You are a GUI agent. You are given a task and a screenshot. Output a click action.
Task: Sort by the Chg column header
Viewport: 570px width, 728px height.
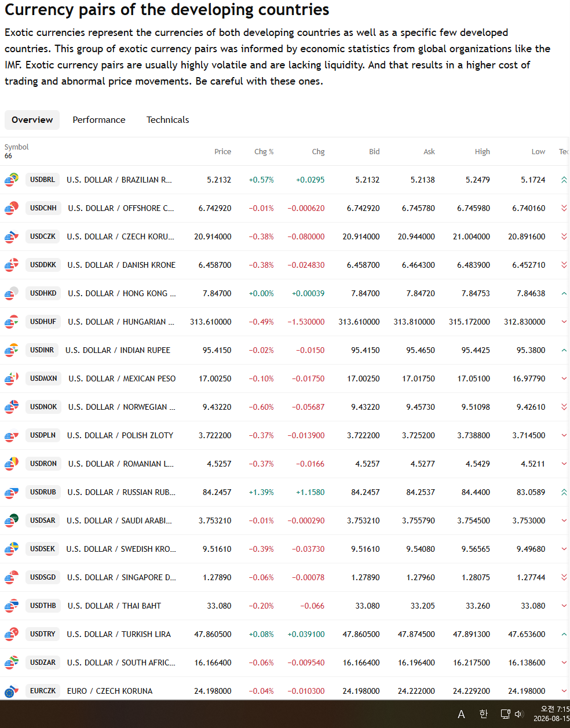[x=318, y=152]
